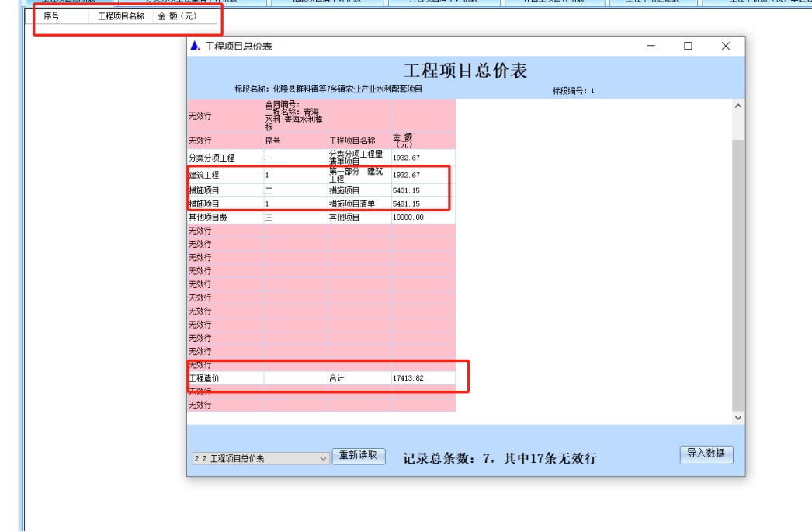Minimize the 工程项目总价表 dialog

(651, 47)
